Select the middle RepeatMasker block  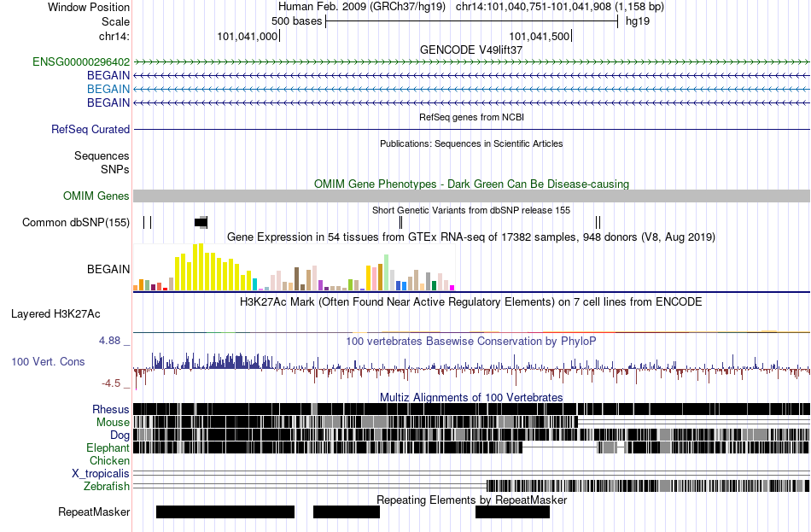(x=346, y=512)
